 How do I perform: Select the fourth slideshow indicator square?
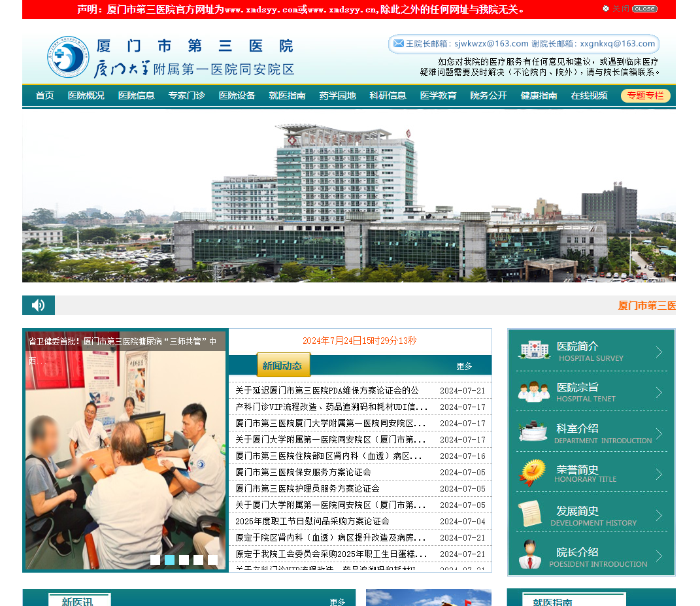198,560
